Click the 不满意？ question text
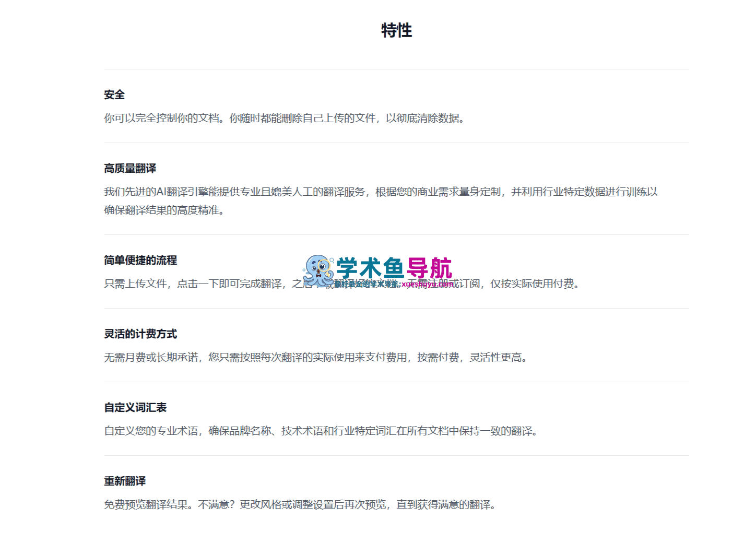 [x=218, y=504]
